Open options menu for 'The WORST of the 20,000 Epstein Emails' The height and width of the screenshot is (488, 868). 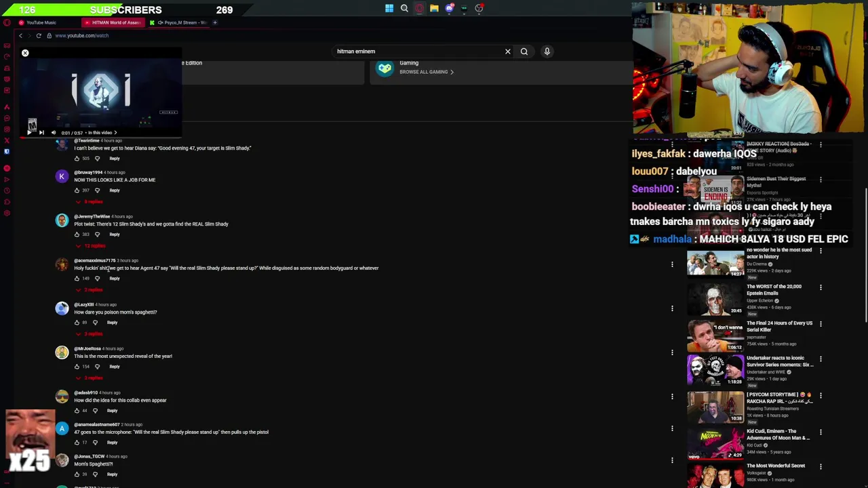pos(821,287)
